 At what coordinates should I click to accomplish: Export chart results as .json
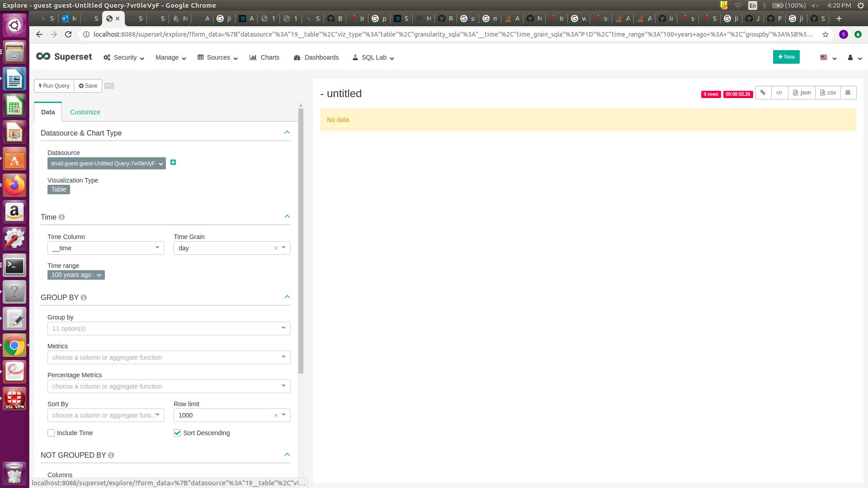click(x=801, y=92)
